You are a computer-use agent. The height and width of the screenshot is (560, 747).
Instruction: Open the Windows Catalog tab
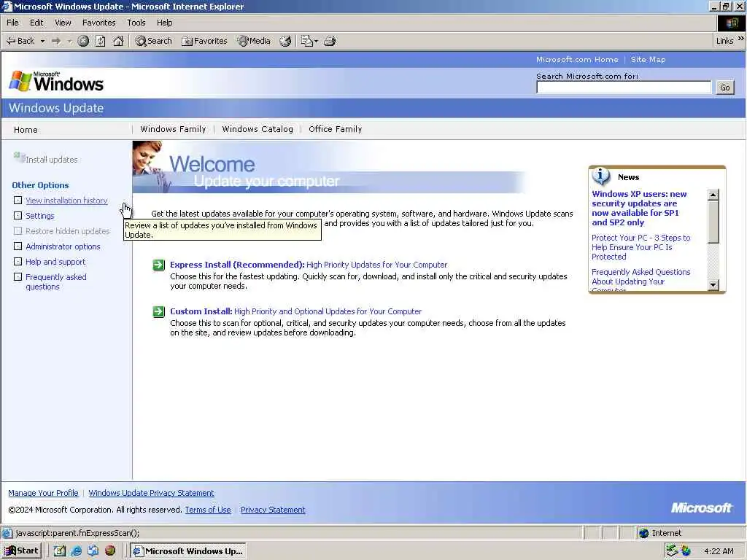(x=258, y=129)
